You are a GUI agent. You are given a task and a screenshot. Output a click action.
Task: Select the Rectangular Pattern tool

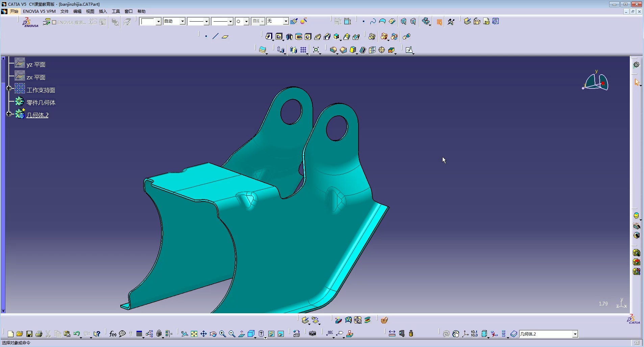(303, 50)
